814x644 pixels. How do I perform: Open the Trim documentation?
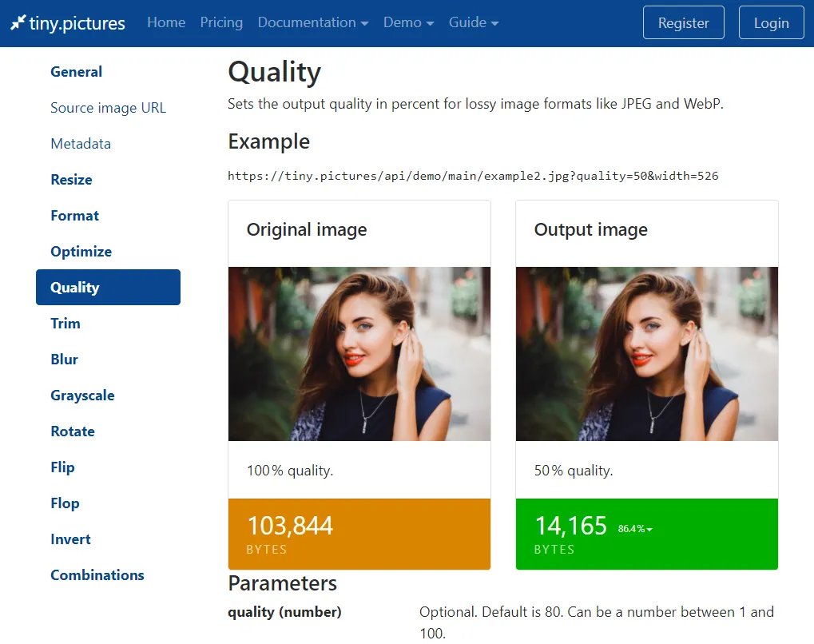coord(65,323)
